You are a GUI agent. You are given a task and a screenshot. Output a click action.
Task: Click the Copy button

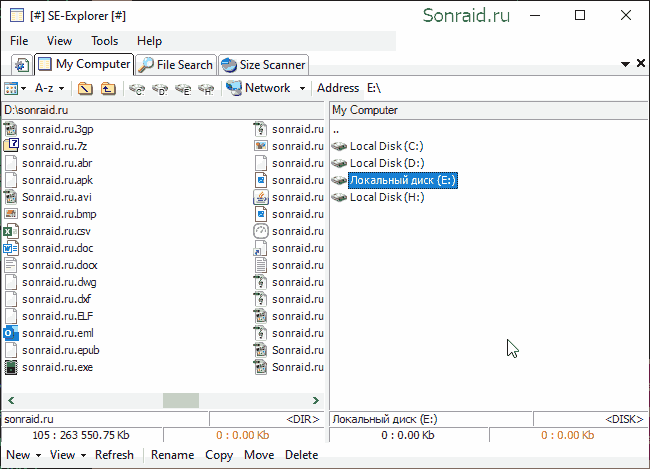click(219, 455)
